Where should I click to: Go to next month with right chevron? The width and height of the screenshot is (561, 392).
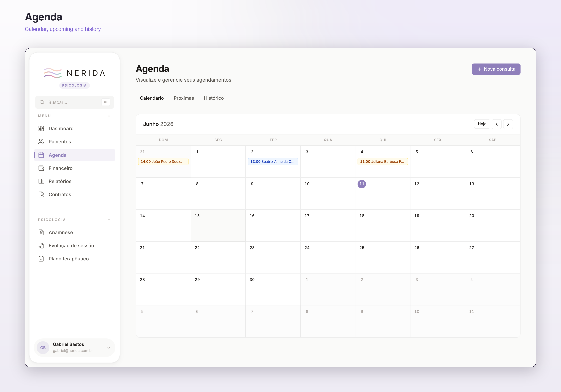(508, 124)
